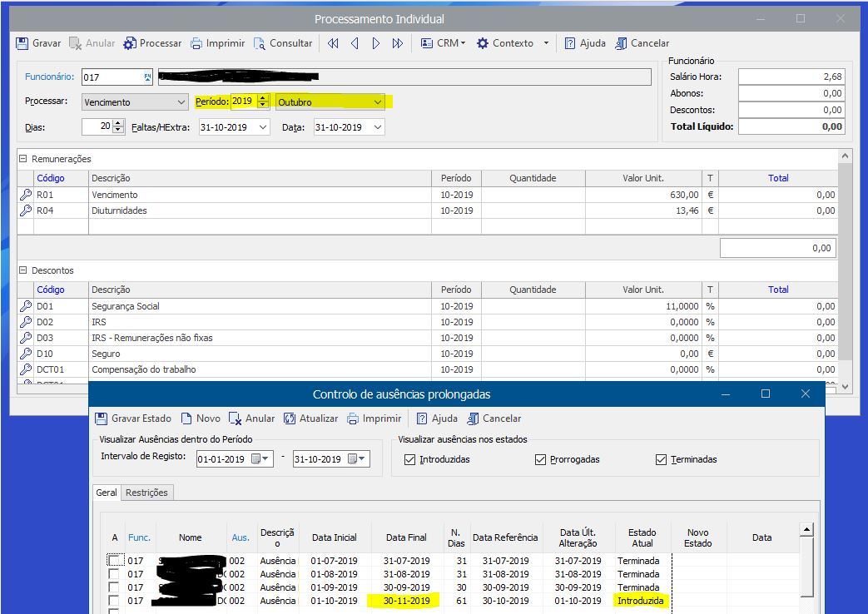Open Consultar search in main toolbar

click(x=260, y=43)
